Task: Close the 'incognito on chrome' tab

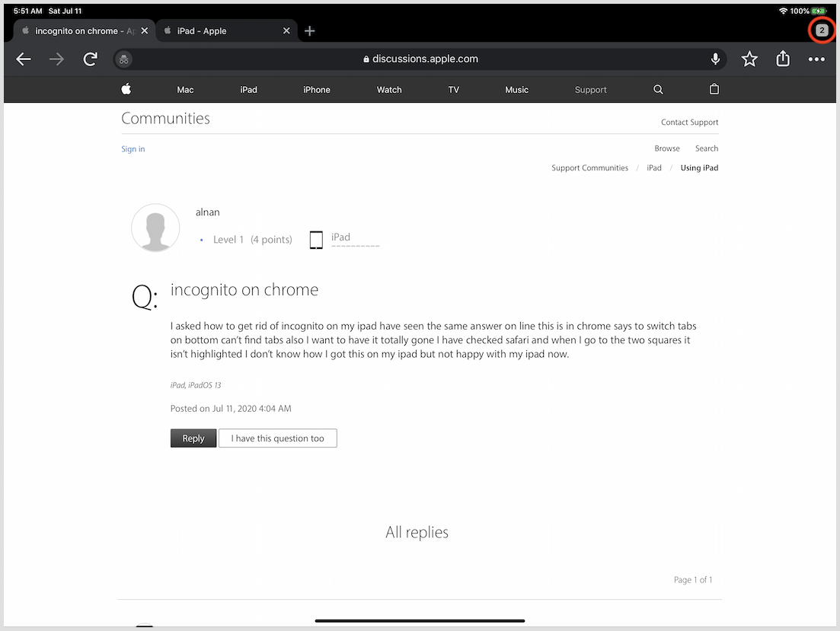Action: [144, 31]
